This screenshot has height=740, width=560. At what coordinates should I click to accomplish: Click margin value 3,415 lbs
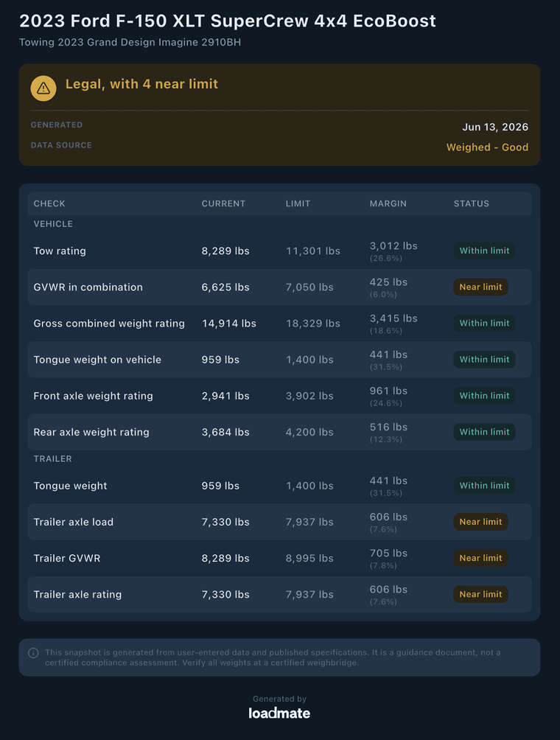(x=394, y=318)
